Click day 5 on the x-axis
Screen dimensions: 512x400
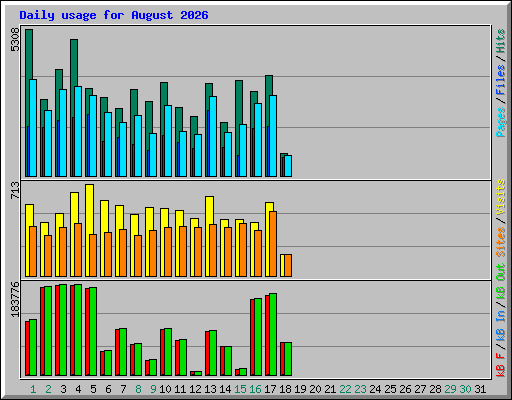point(93,389)
